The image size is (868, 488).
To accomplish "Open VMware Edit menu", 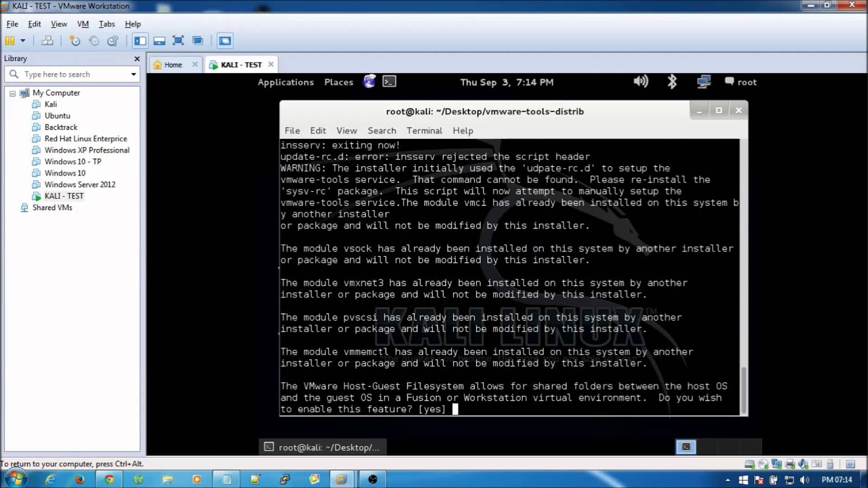I will point(35,24).
